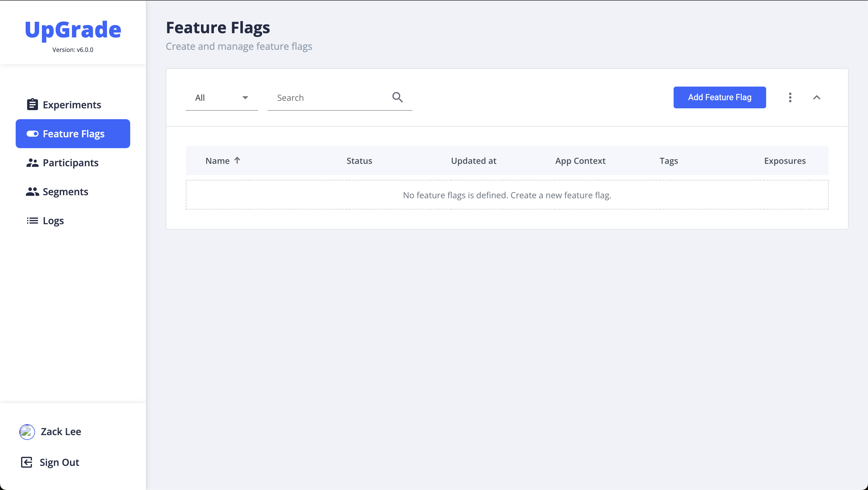Click the Sign Out arrow icon
The image size is (868, 490).
pos(27,462)
